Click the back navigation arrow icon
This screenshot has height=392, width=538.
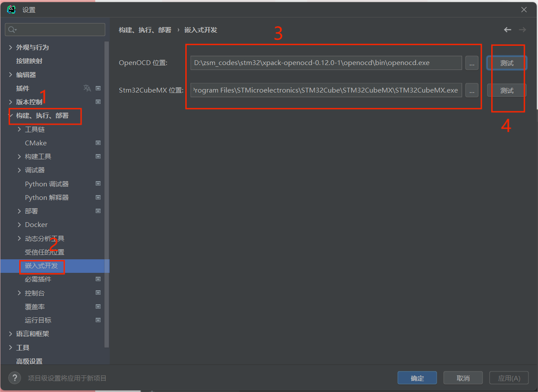[x=507, y=30]
